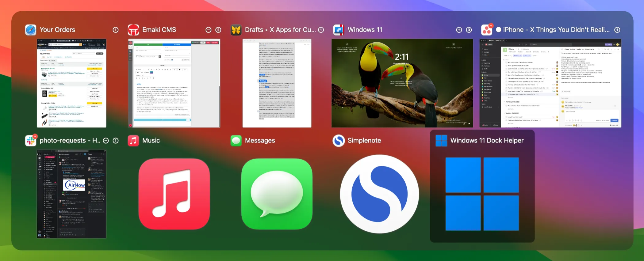Image resolution: width=644 pixels, height=261 pixels.
Task: Select the large Music app icon
Action: pyautogui.click(x=174, y=194)
